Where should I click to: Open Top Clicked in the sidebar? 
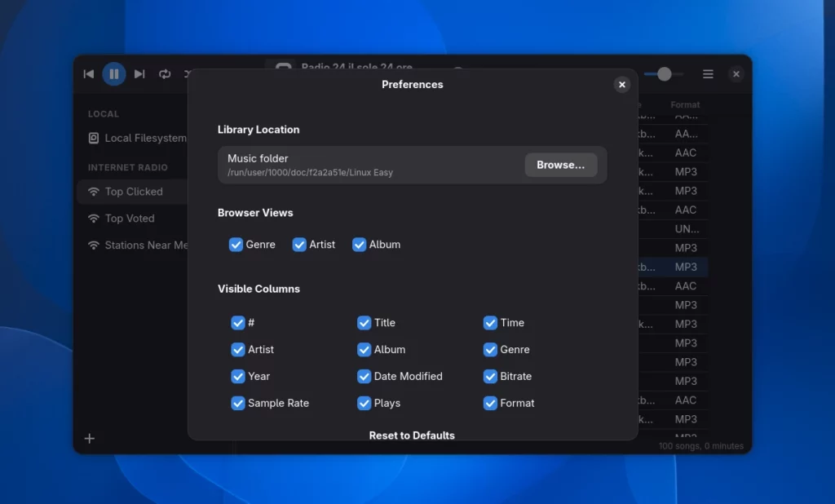133,192
